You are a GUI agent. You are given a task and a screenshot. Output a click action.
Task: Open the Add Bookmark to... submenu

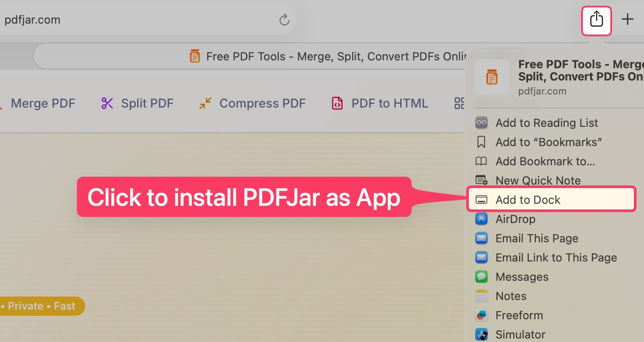point(545,161)
